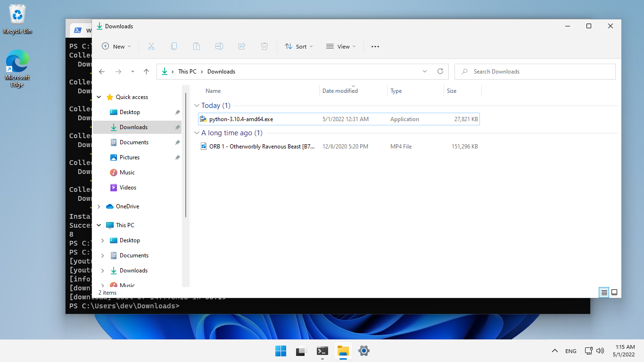Sort by the Type column header
Screen dimensions: 644x362
coord(415,91)
